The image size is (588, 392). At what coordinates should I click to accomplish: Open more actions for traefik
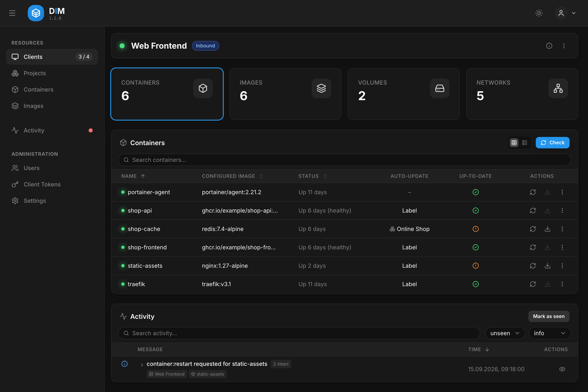click(x=562, y=284)
